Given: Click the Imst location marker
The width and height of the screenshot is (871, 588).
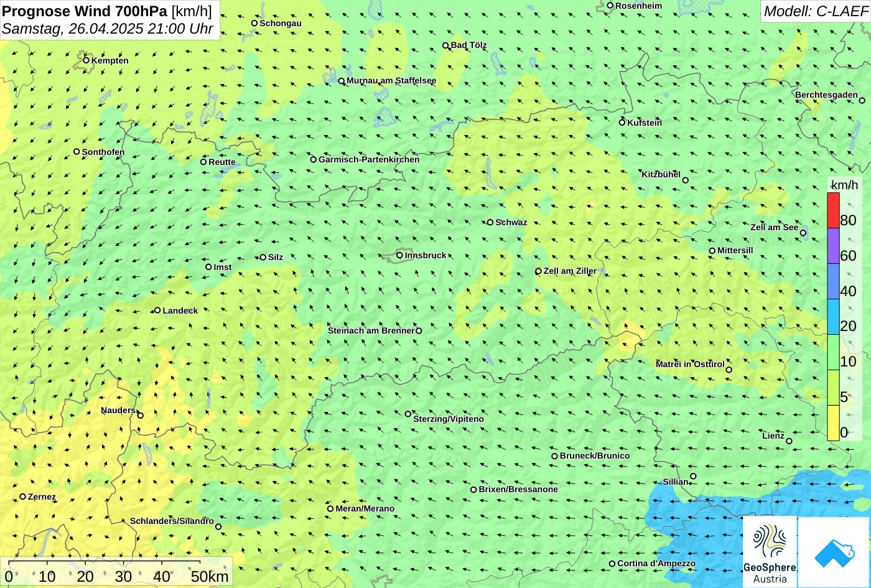Looking at the screenshot, I should tap(208, 267).
